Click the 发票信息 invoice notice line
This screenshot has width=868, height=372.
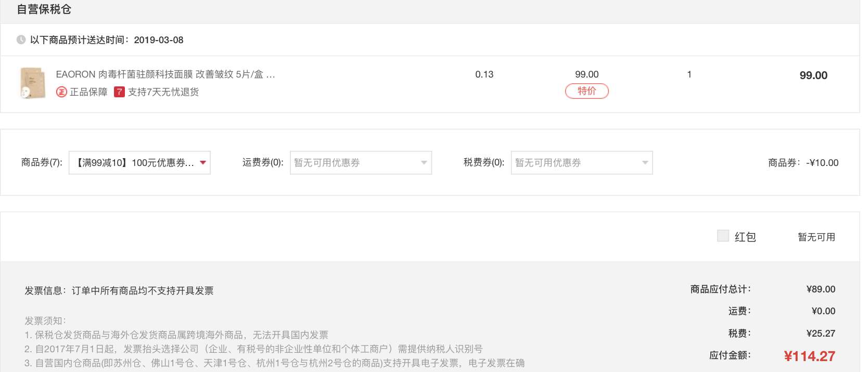tap(119, 291)
